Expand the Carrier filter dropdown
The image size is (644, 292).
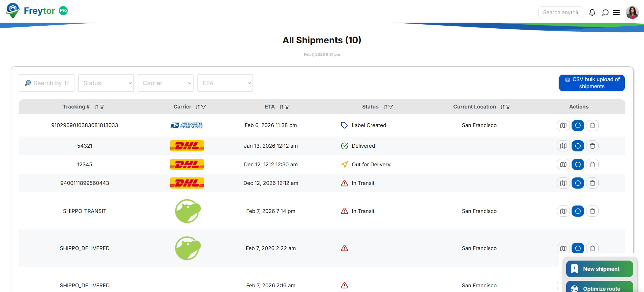pos(166,83)
